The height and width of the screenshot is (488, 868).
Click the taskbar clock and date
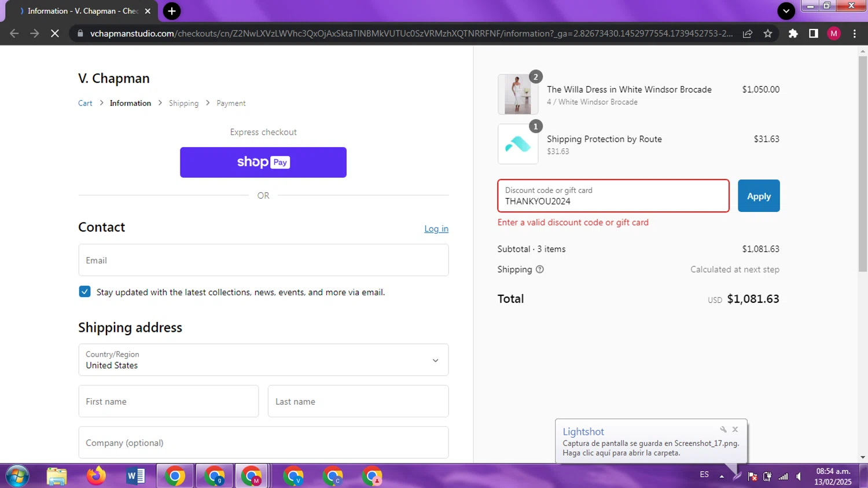[x=833, y=476]
